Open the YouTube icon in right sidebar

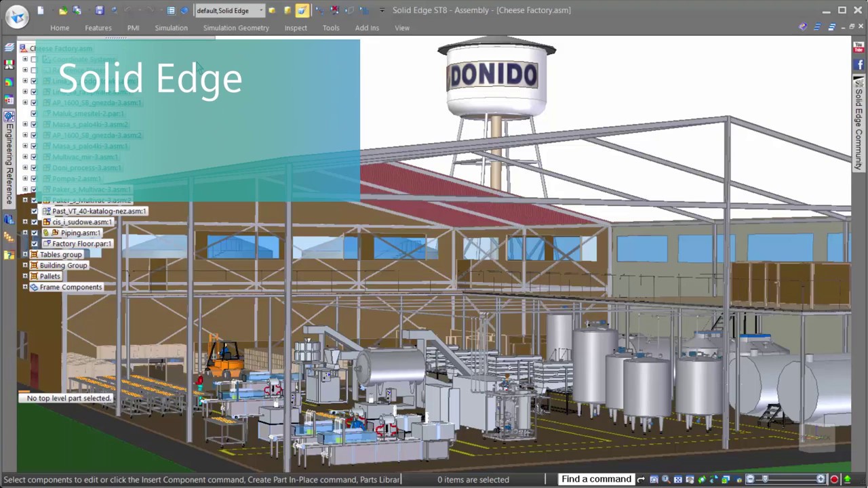click(x=859, y=47)
